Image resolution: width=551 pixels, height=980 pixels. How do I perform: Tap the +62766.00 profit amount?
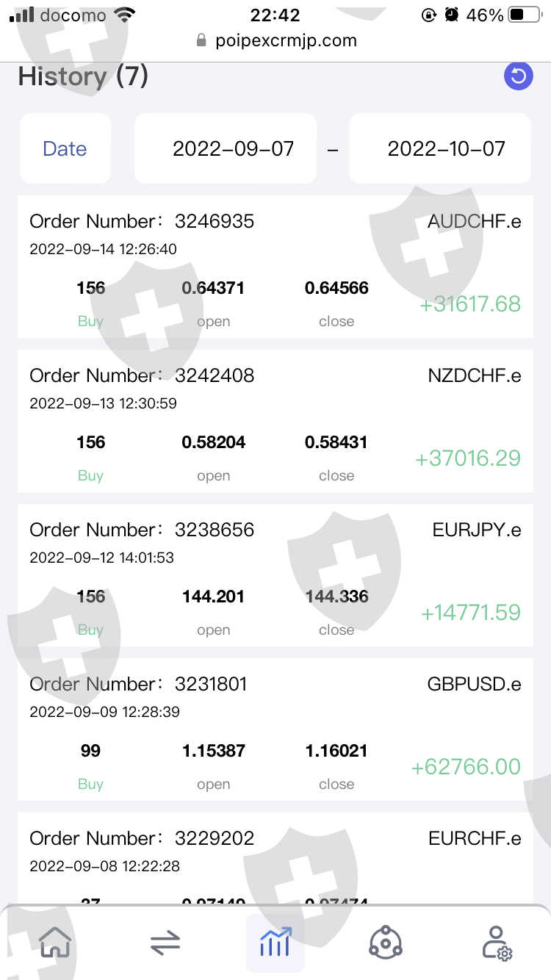(x=466, y=767)
